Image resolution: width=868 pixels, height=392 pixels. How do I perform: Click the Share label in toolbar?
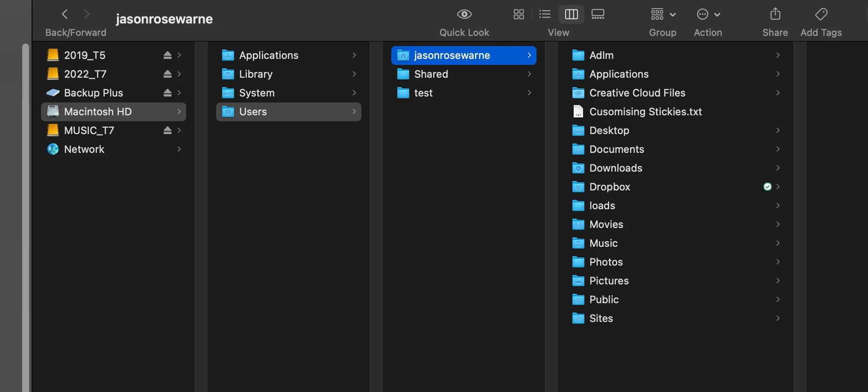click(x=775, y=32)
